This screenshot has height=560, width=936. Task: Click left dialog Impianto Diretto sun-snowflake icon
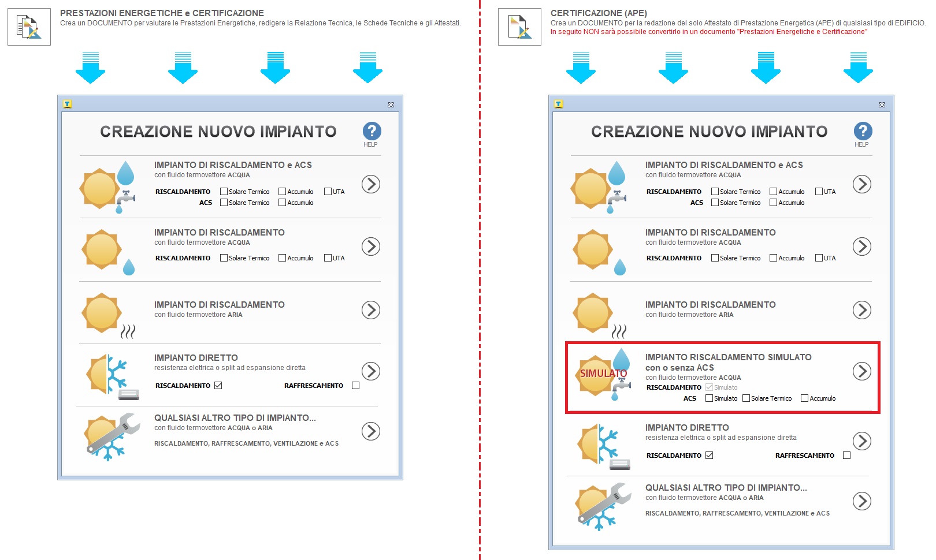click(110, 375)
